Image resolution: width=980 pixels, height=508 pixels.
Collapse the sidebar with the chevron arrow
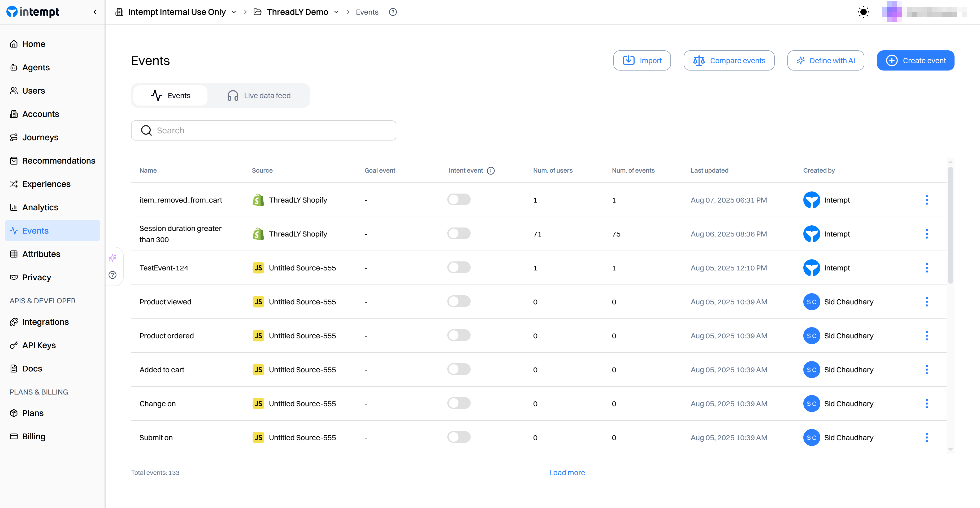95,12
